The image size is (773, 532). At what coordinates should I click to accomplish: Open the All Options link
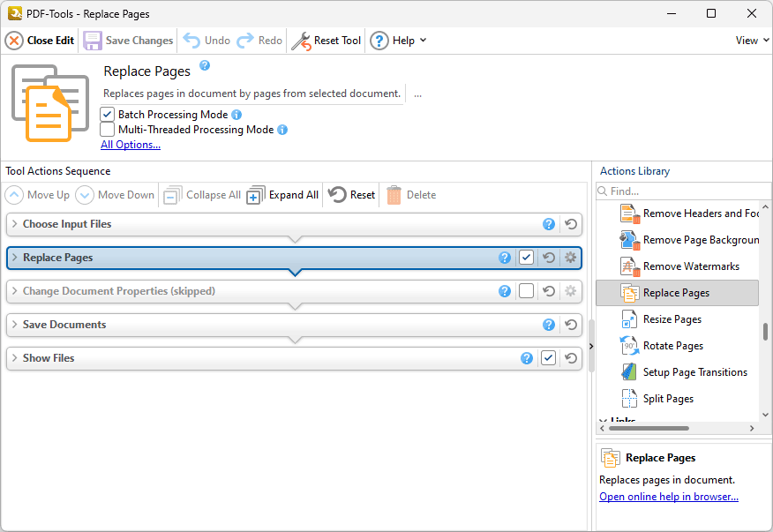point(131,145)
